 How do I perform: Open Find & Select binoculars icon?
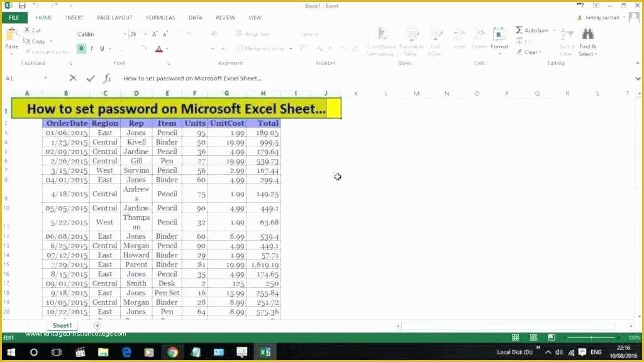588,35
